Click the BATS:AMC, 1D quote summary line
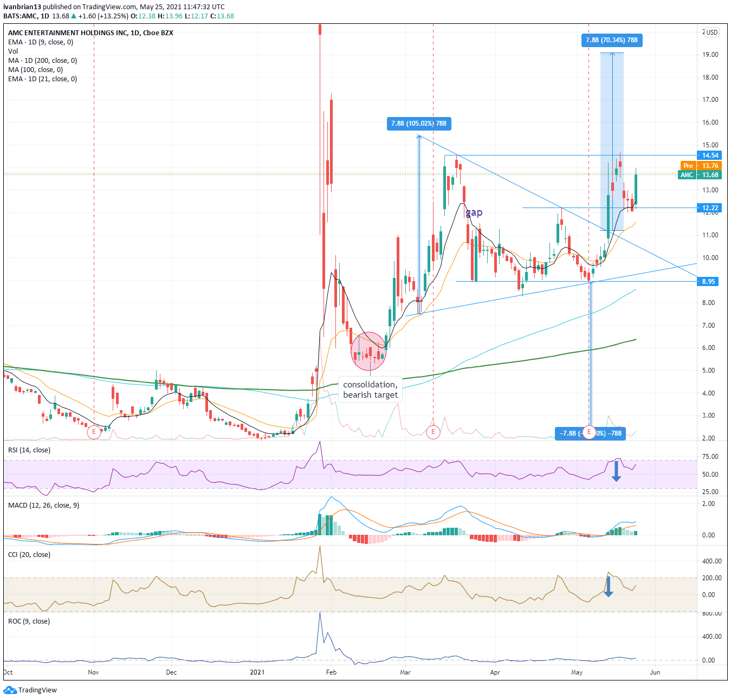This screenshot has width=731, height=700. (119, 16)
